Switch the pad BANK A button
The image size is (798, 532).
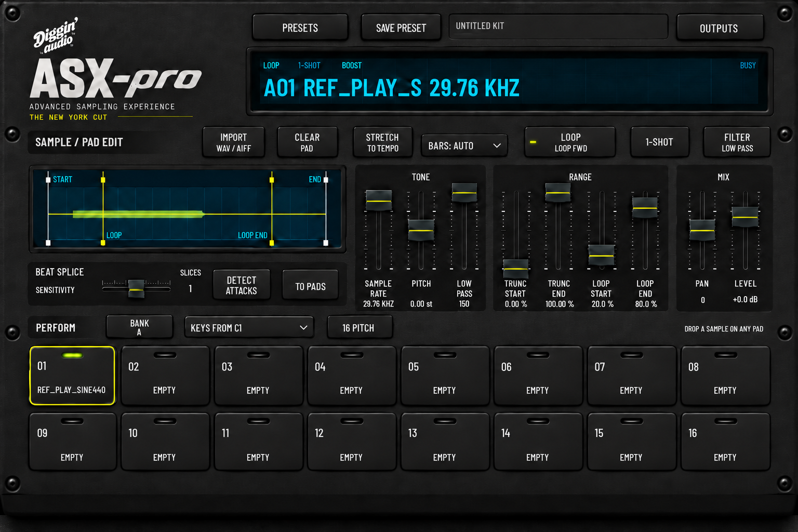point(139,327)
